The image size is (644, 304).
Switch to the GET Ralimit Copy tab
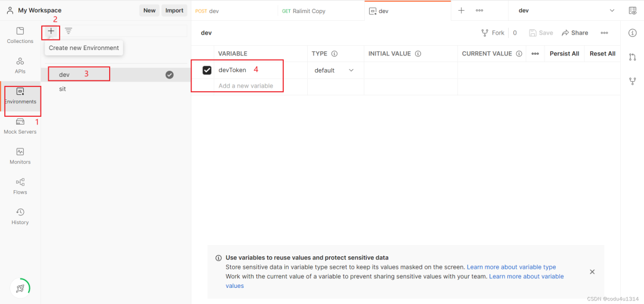coord(321,11)
